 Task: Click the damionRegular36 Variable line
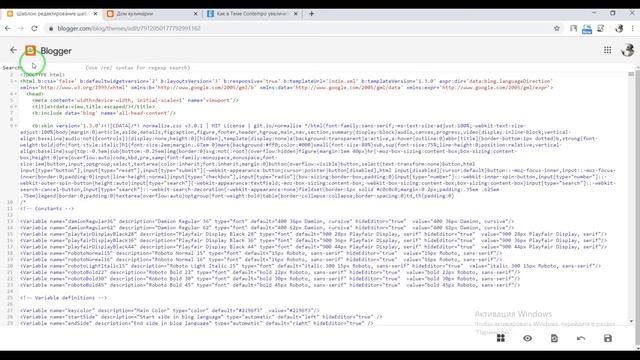(x=267, y=221)
